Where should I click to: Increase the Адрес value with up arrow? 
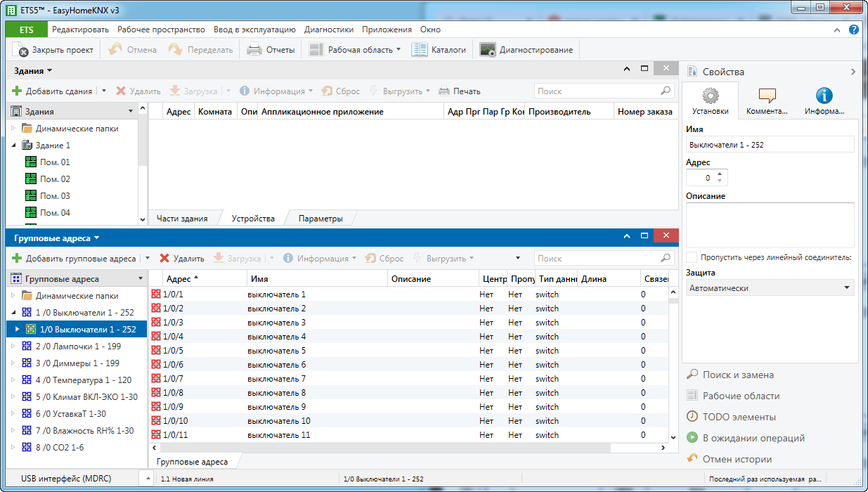[720, 174]
